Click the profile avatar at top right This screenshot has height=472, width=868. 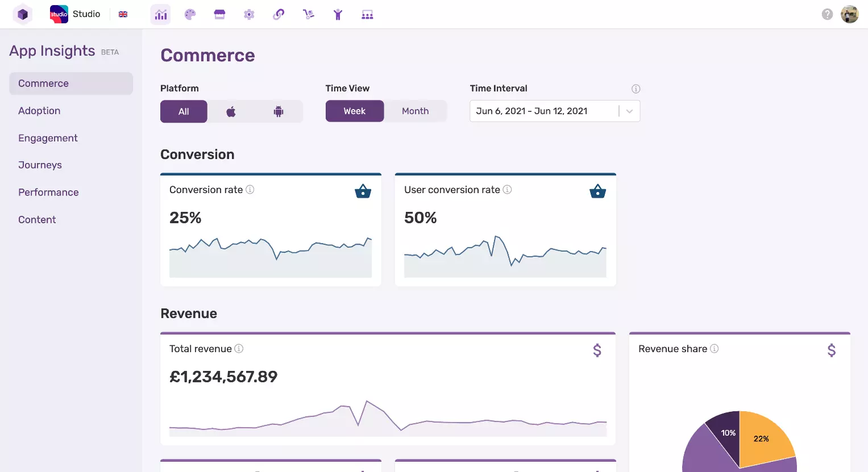coord(849,14)
